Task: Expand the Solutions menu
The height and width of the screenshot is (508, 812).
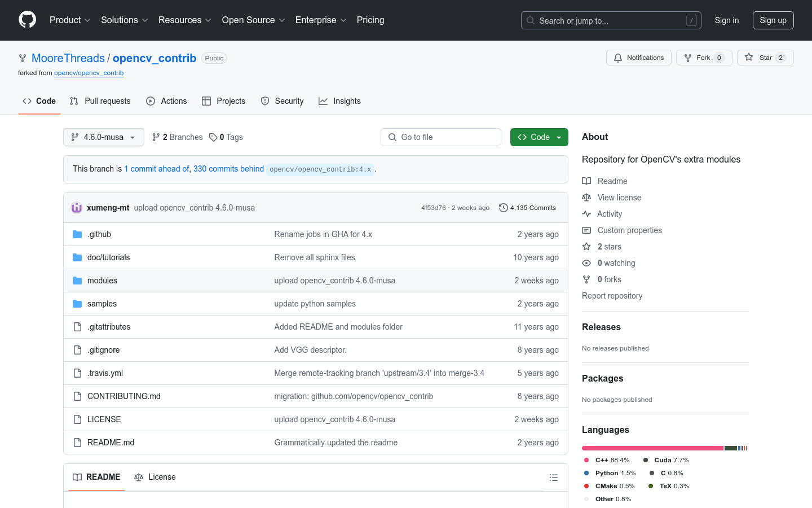Action: tap(125, 20)
